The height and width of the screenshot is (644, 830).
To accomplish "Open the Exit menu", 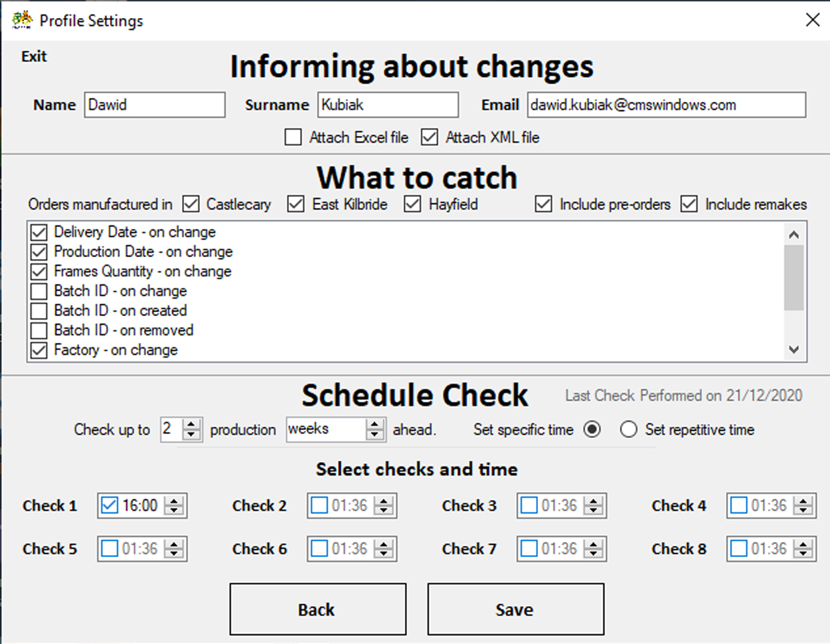I will [x=34, y=57].
